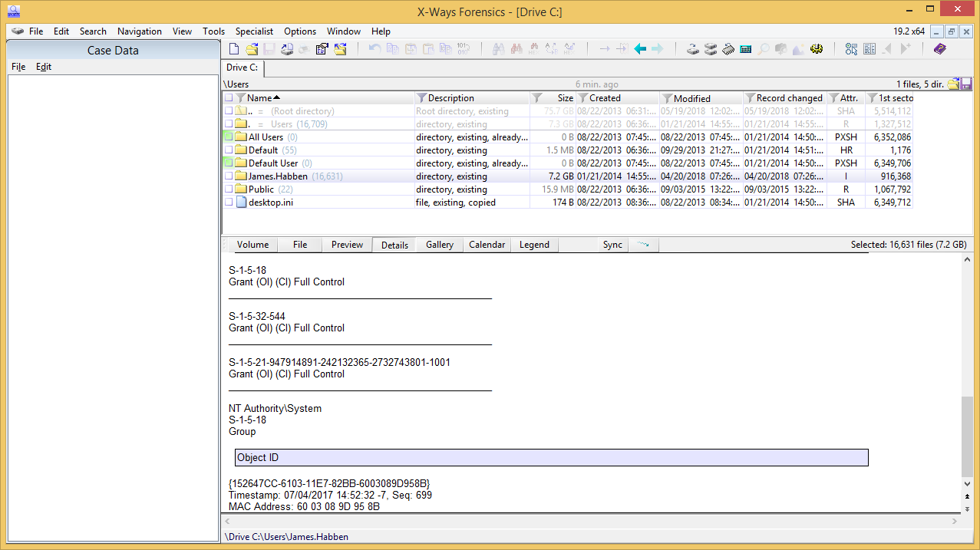Image resolution: width=980 pixels, height=550 pixels.
Task: Click the Legend button
Action: 534,245
